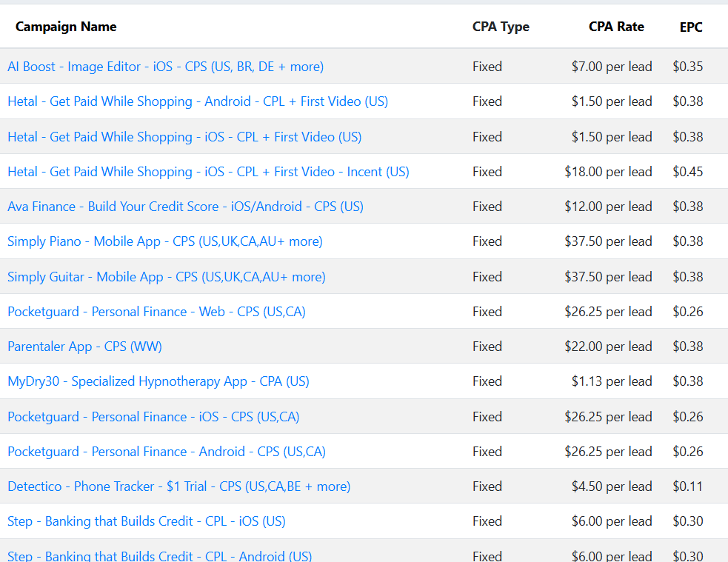The width and height of the screenshot is (728, 562).
Task: Sort by CPA Type column header
Action: coord(501,27)
